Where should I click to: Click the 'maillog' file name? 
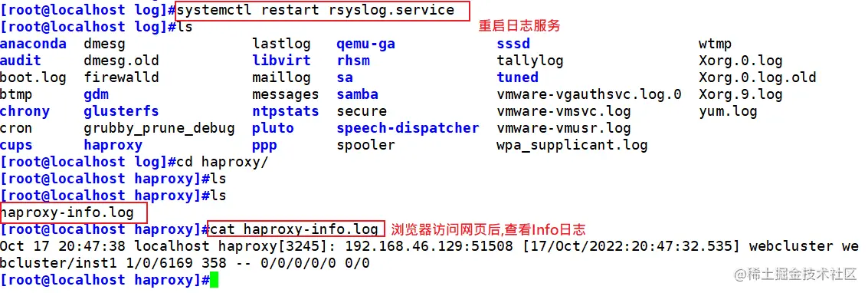click(281, 77)
